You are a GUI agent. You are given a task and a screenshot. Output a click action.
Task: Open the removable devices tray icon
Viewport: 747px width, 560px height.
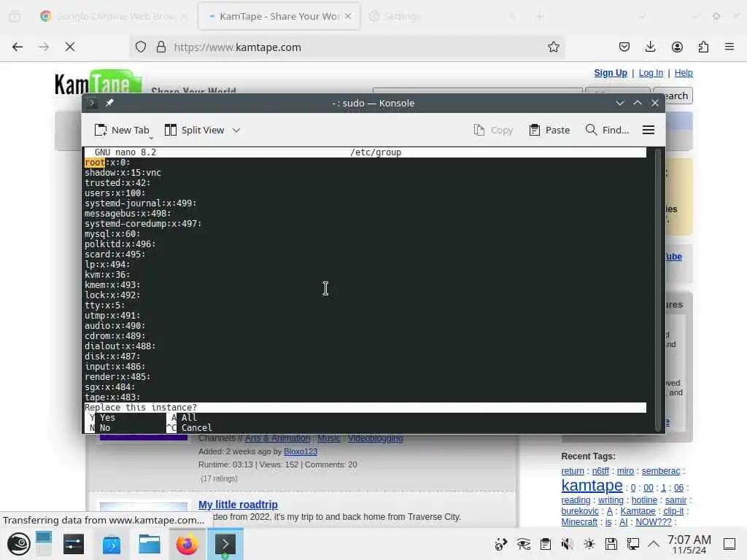tap(611, 544)
